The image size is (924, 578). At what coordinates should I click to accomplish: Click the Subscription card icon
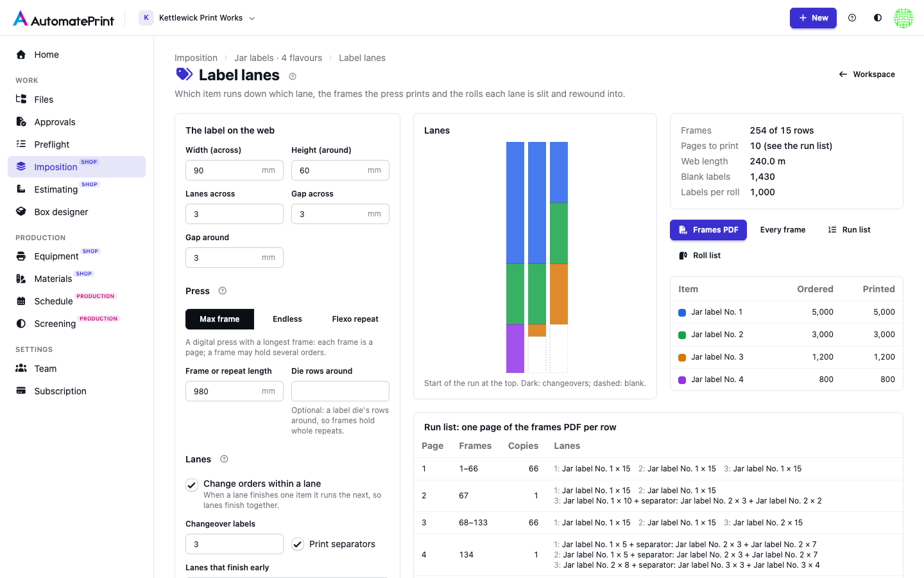coord(21,391)
